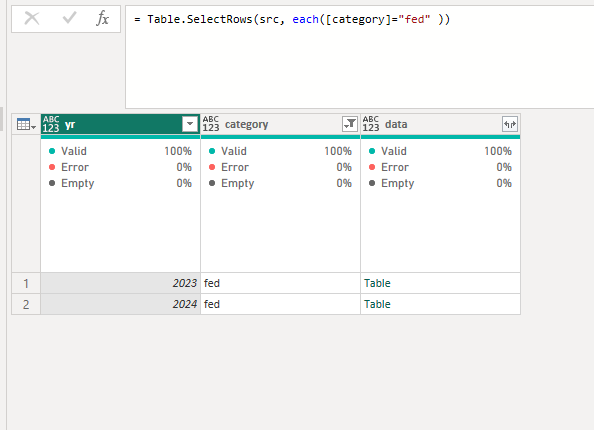Image resolution: width=594 pixels, height=430 pixels.
Task: Click Empty 0% in category column profile
Action: coord(280,183)
